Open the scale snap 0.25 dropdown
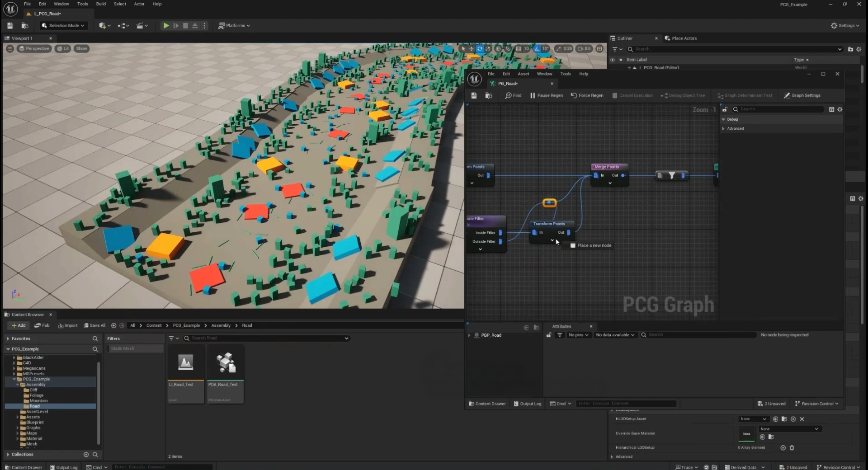This screenshot has width=868, height=470. [x=568, y=48]
